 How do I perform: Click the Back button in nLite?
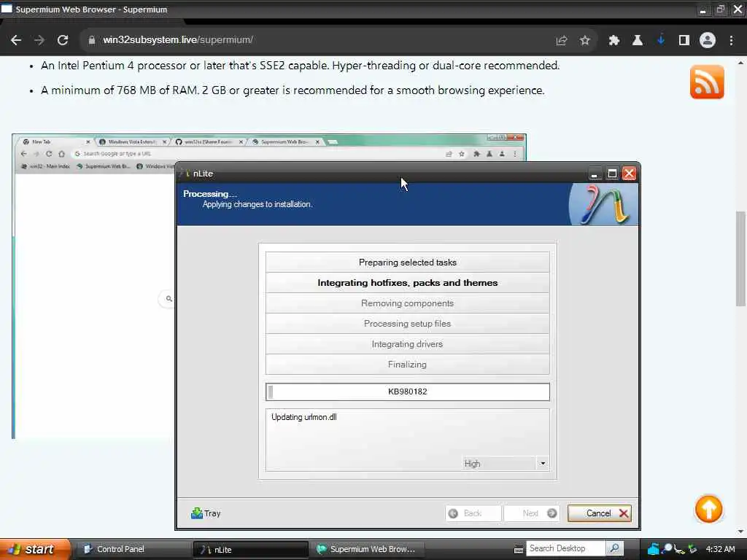click(x=473, y=513)
